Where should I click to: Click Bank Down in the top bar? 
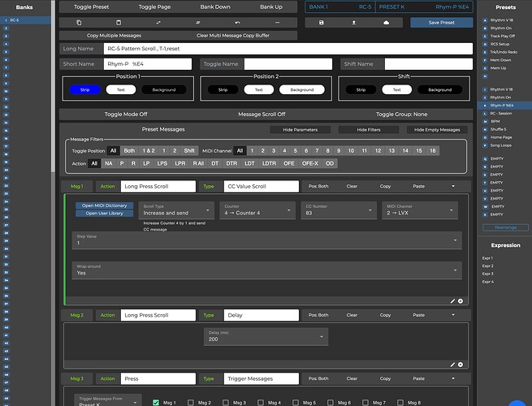tap(215, 6)
